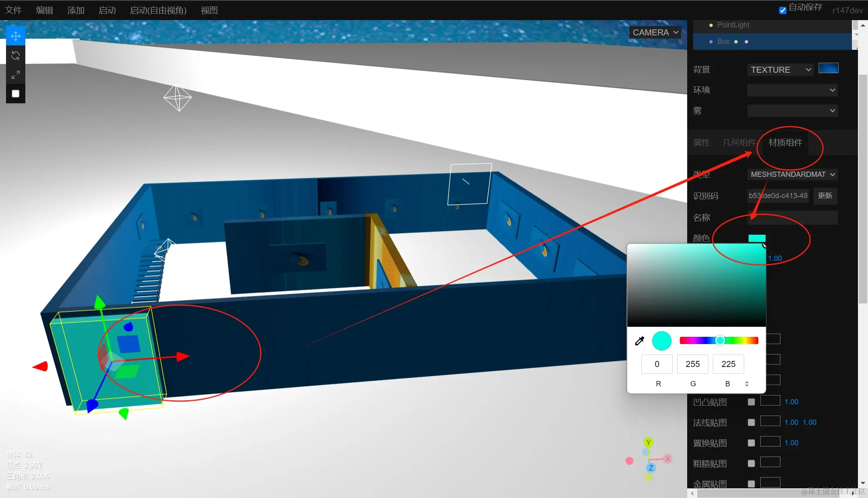Select the rotate tool
The height and width of the screenshot is (498, 868).
pyautogui.click(x=15, y=55)
